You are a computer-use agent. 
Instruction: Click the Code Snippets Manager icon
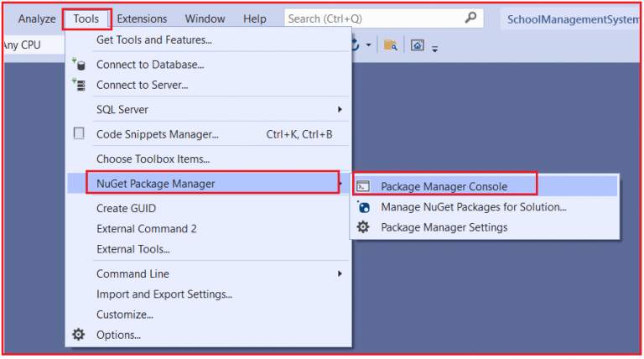[x=79, y=134]
